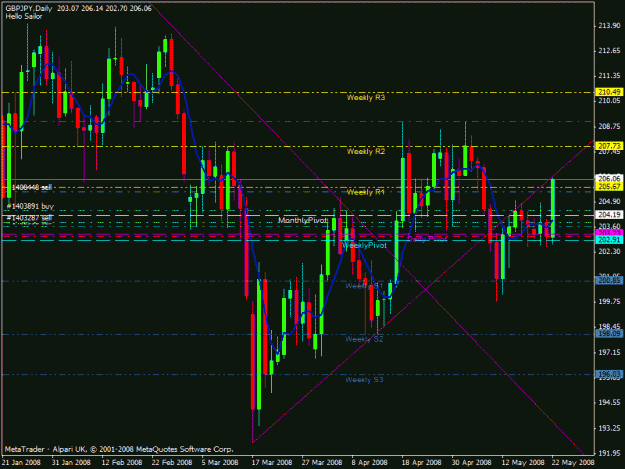The height and width of the screenshot is (469, 625).
Task: Select the 'Weekly R2' level label
Action: pyautogui.click(x=366, y=151)
